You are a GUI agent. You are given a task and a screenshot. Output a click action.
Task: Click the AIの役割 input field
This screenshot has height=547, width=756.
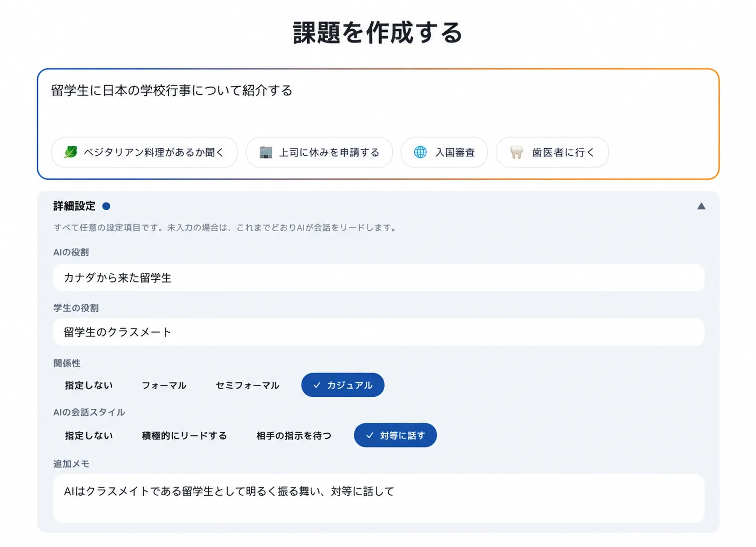[379, 278]
